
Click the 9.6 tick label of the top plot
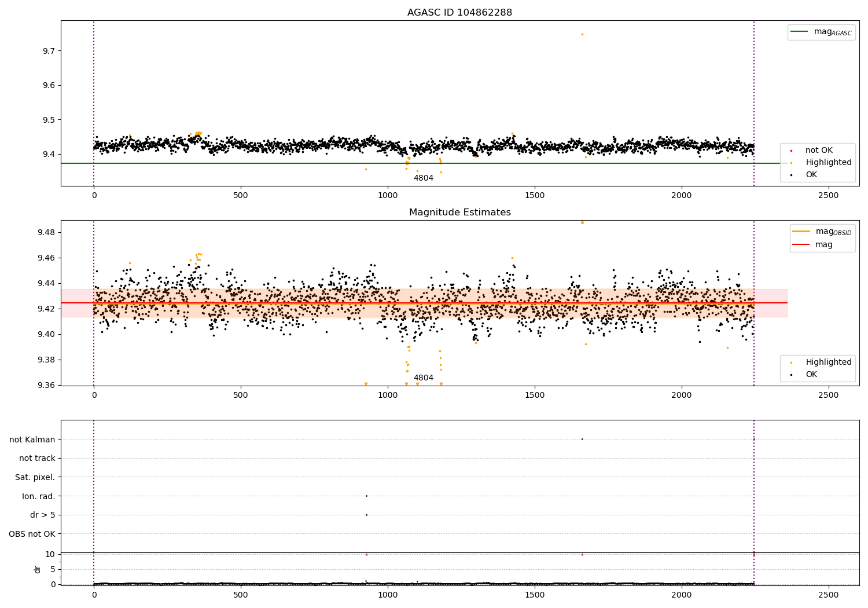pos(49,85)
